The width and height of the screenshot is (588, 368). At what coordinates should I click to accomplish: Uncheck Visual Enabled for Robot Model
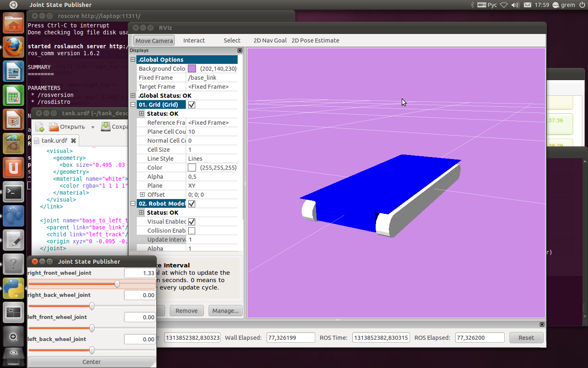point(192,222)
